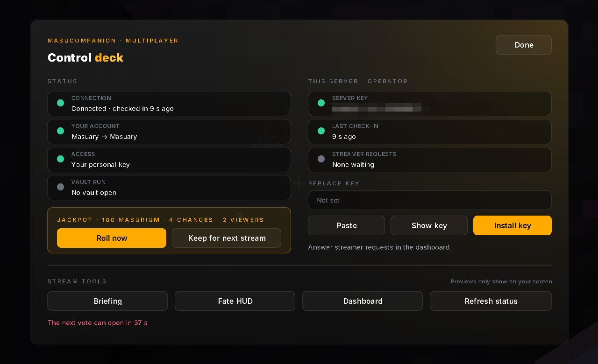598x364 pixels.
Task: Click the green Access status dot
Action: [60, 159]
